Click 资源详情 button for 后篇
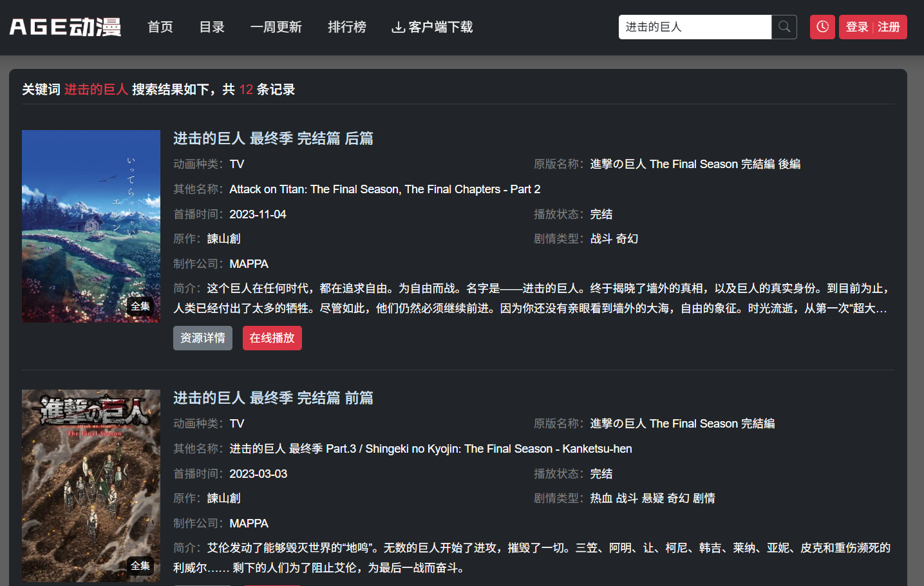Viewport: 924px width, 586px height. pyautogui.click(x=202, y=338)
